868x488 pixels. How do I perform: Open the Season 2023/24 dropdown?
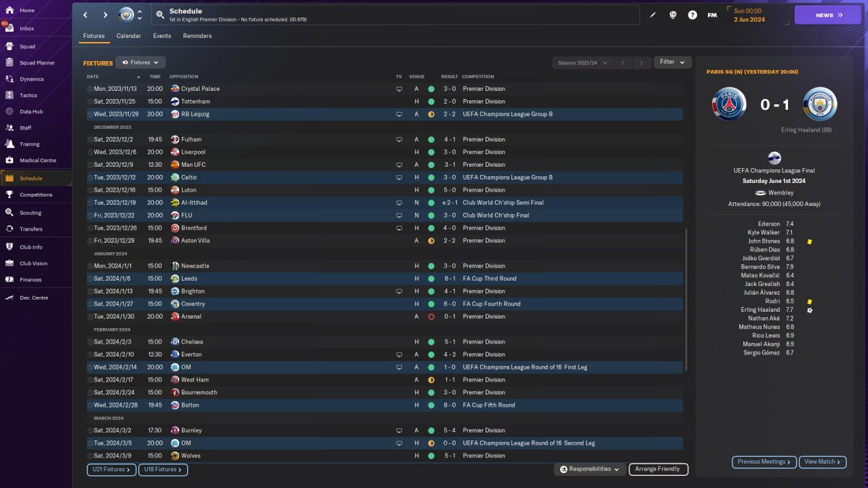[584, 62]
